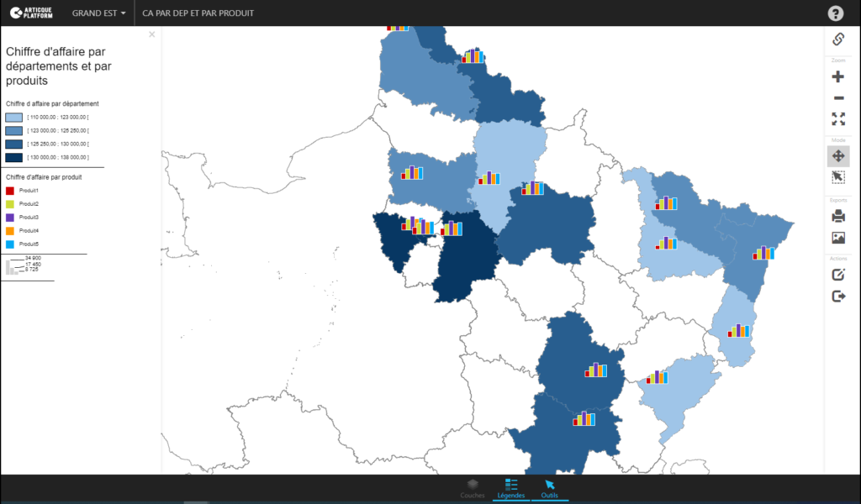Click the zoom out minus icon

(x=837, y=97)
